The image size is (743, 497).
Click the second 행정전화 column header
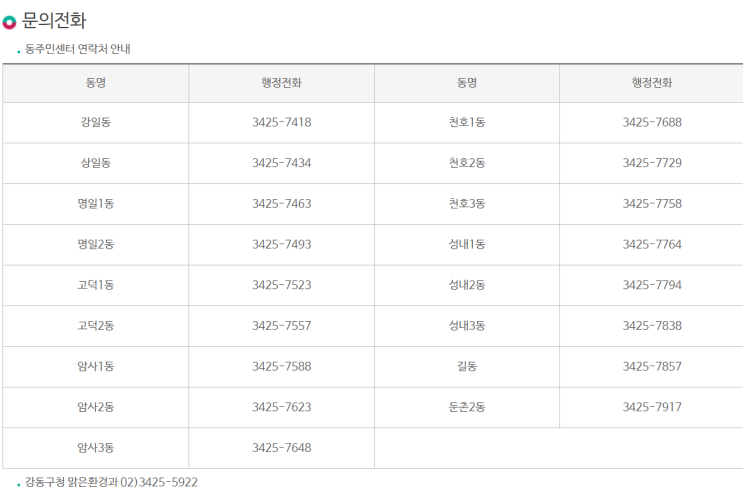point(652,83)
